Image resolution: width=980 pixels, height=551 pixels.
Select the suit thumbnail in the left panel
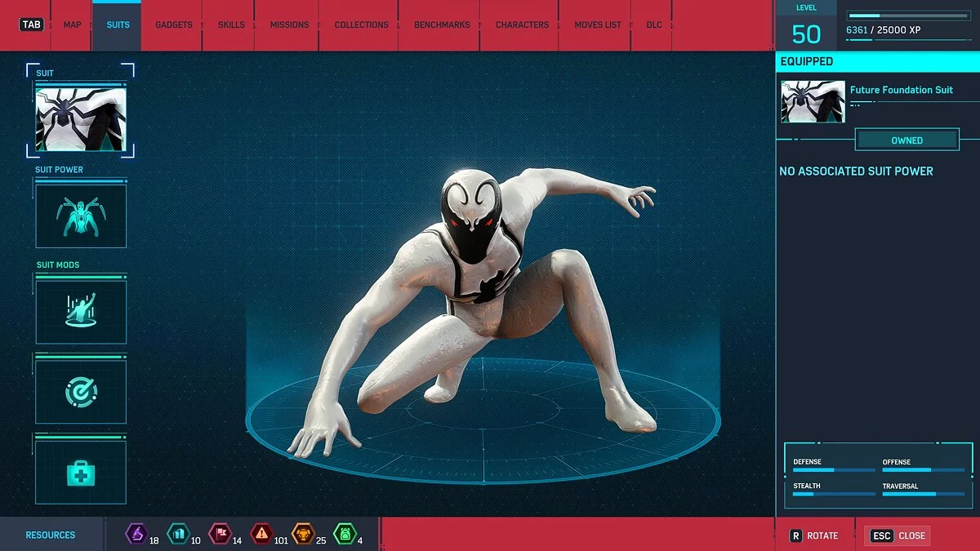pos(81,119)
